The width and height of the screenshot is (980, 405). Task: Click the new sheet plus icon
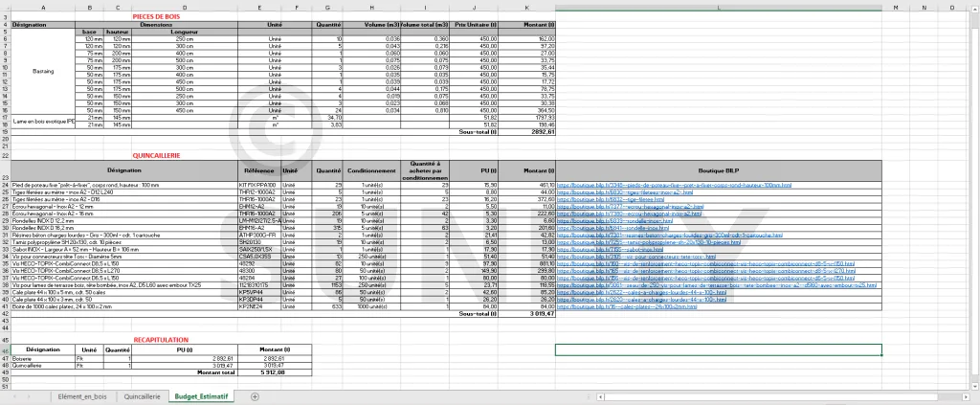tap(254, 396)
